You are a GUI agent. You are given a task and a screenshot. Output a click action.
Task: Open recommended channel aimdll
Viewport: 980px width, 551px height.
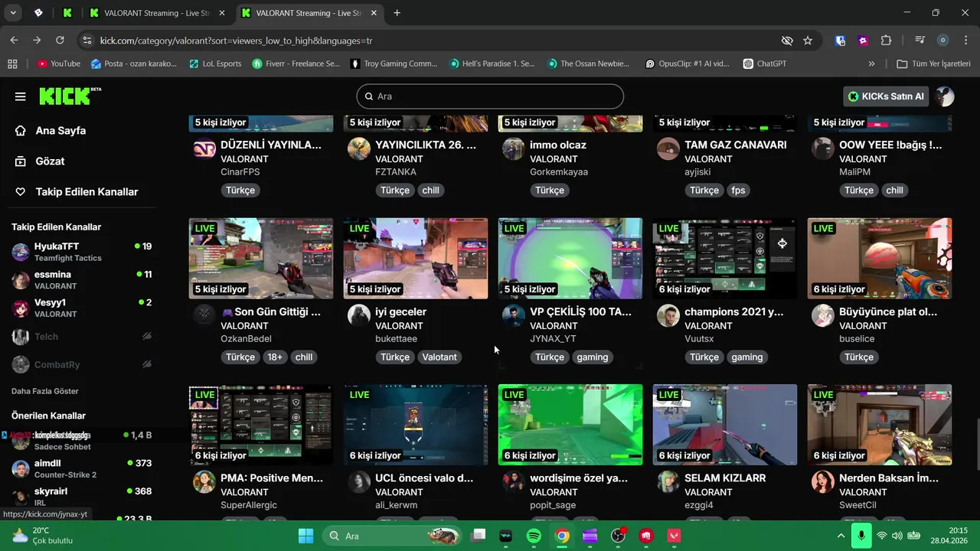point(81,468)
